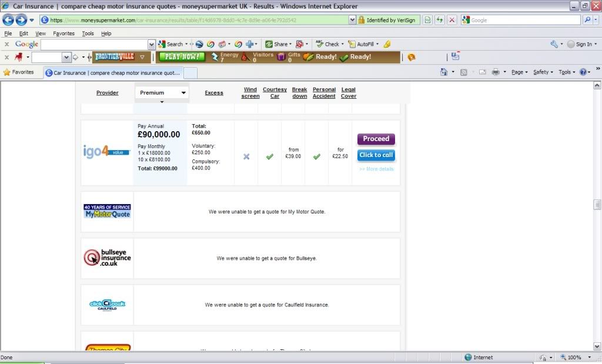The image size is (602, 364).
Task: Click the Proceed button for igo4
Action: (376, 139)
